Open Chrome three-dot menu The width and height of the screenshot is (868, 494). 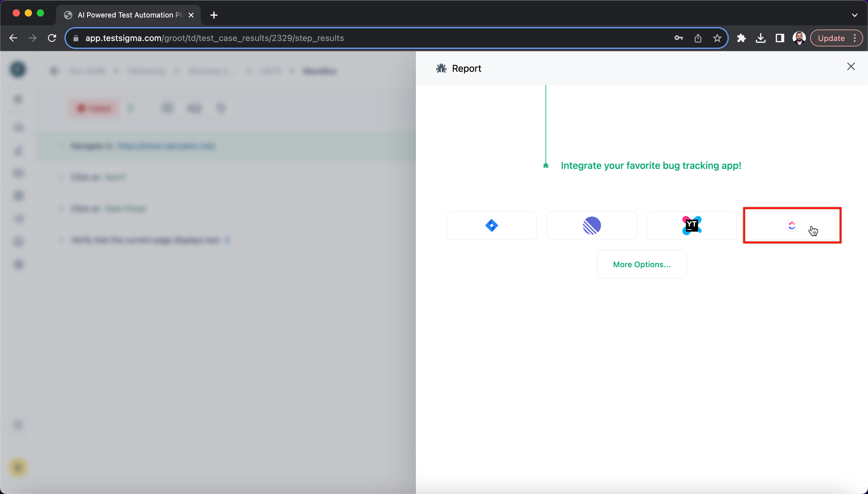pyautogui.click(x=855, y=38)
